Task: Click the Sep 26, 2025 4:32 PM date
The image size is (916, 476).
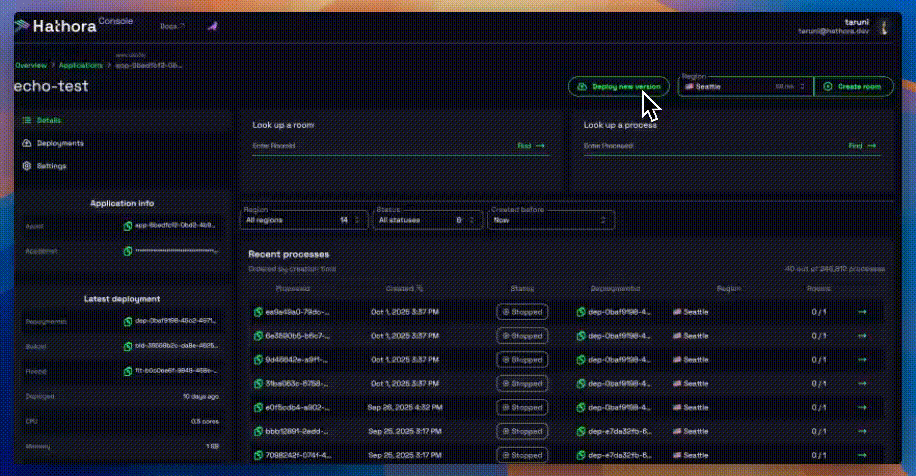Action: [405, 408]
